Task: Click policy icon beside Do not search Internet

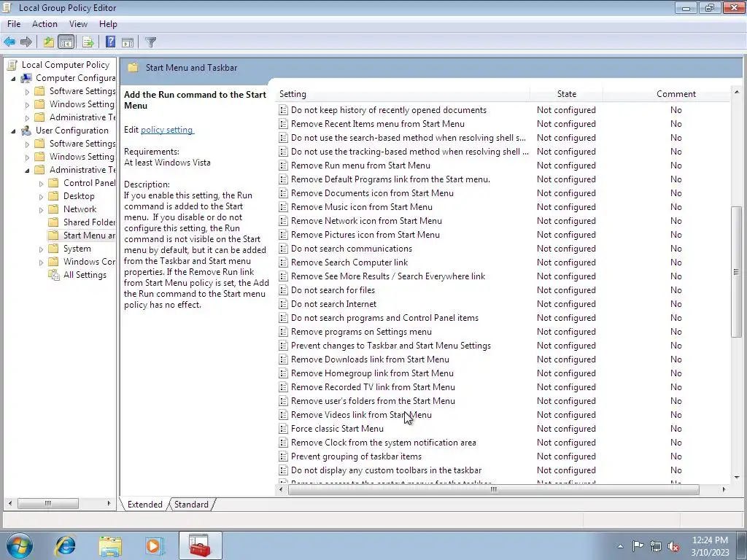Action: (284, 304)
